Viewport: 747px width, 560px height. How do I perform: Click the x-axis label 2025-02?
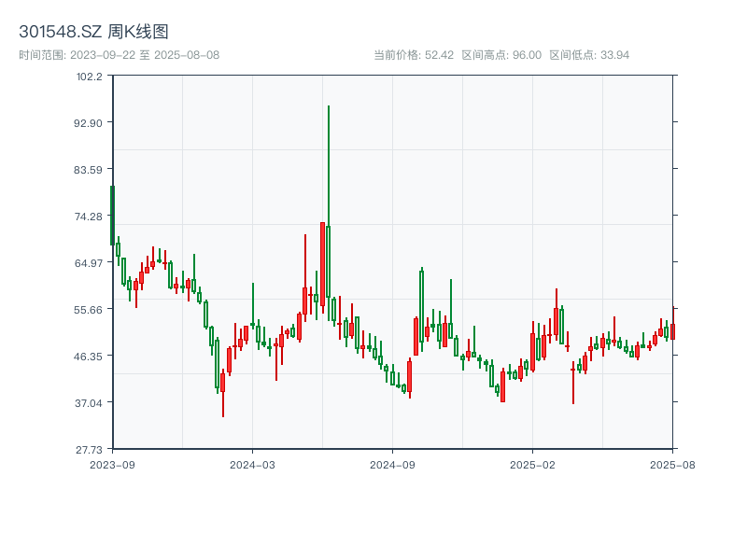tap(532, 465)
